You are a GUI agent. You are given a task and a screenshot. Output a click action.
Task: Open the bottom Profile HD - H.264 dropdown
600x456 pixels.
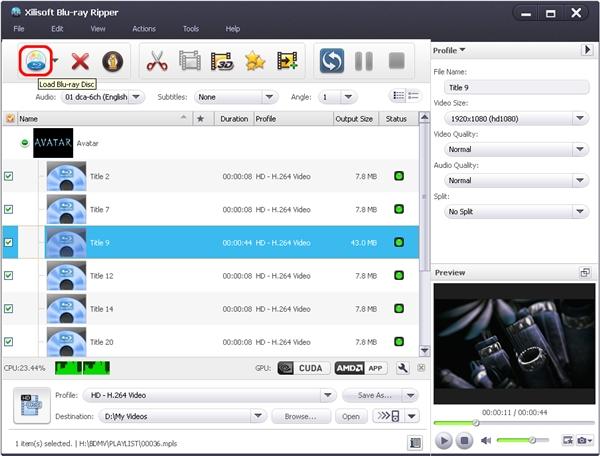click(210, 395)
